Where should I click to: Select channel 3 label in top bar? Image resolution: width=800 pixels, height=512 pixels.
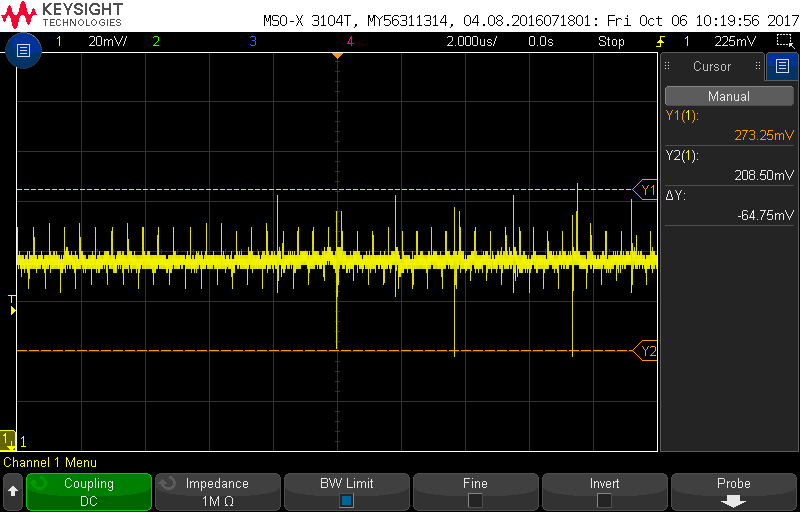click(253, 41)
